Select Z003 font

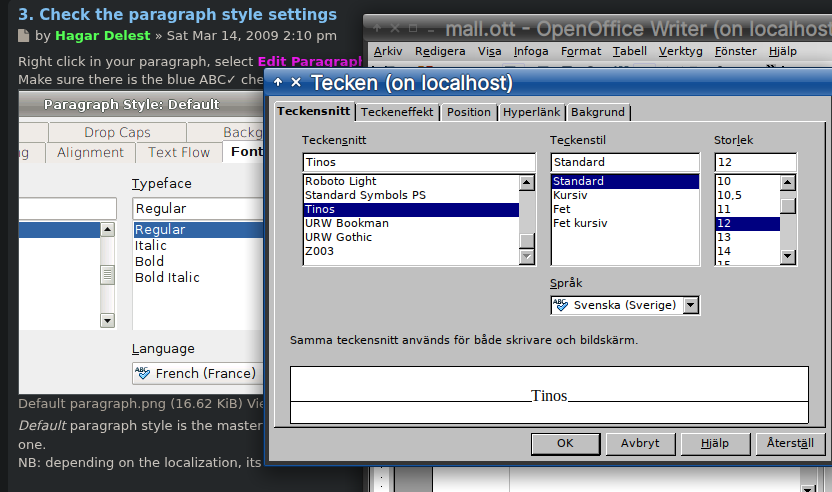pos(411,251)
